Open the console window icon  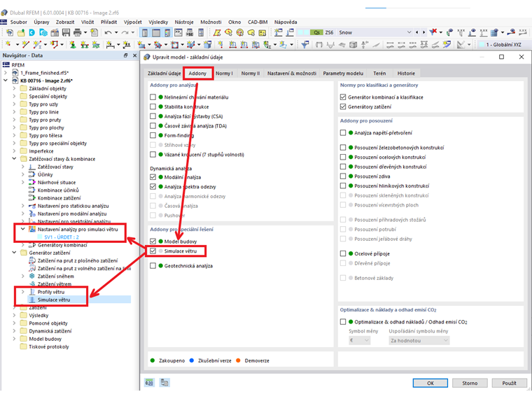point(178,33)
